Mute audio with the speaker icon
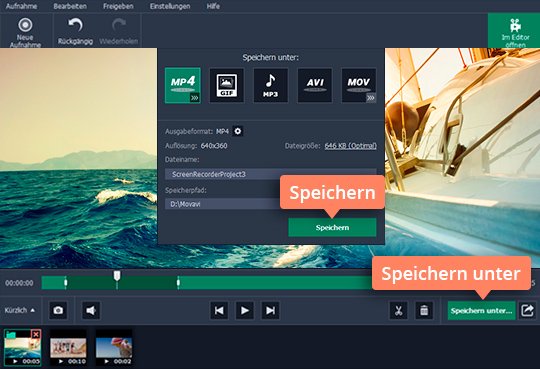This screenshot has width=540, height=369. (91, 310)
